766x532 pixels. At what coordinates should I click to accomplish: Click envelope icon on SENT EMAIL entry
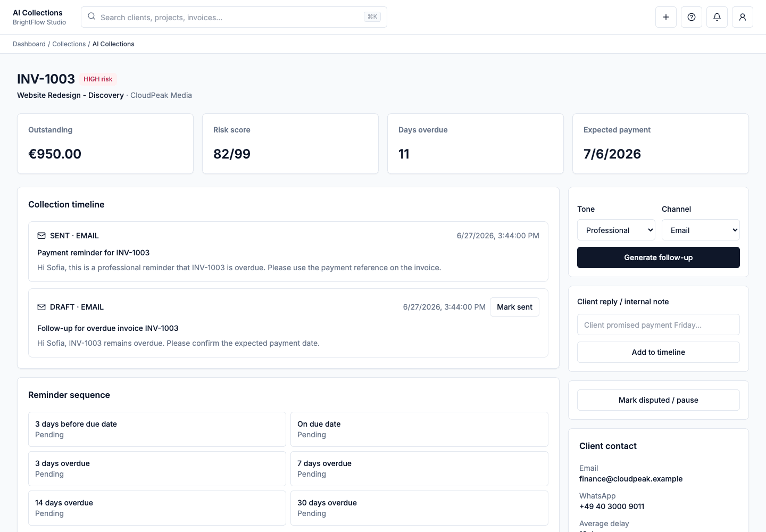click(41, 236)
